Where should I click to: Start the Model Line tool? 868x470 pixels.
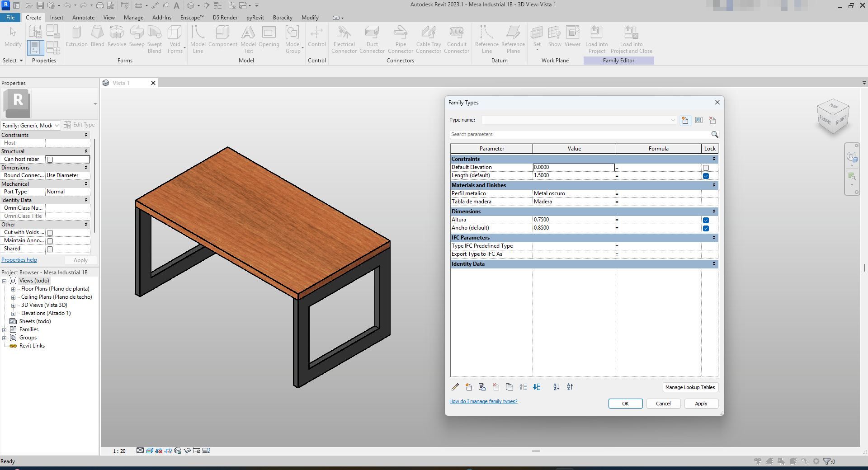click(x=198, y=39)
